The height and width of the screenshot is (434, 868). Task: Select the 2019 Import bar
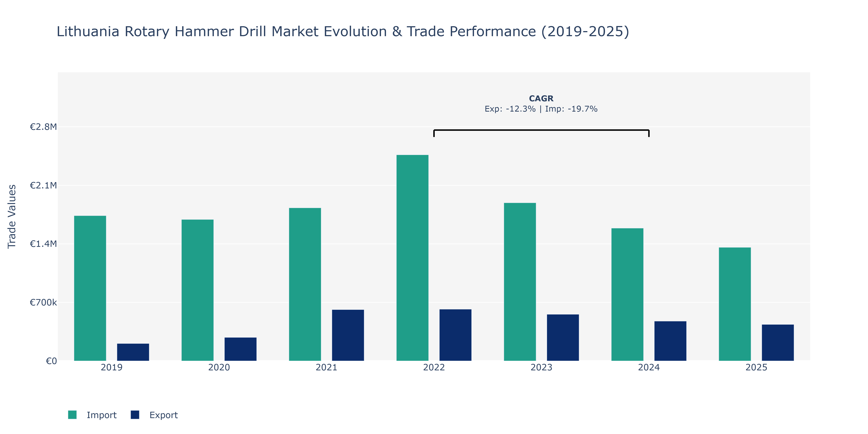90,288
